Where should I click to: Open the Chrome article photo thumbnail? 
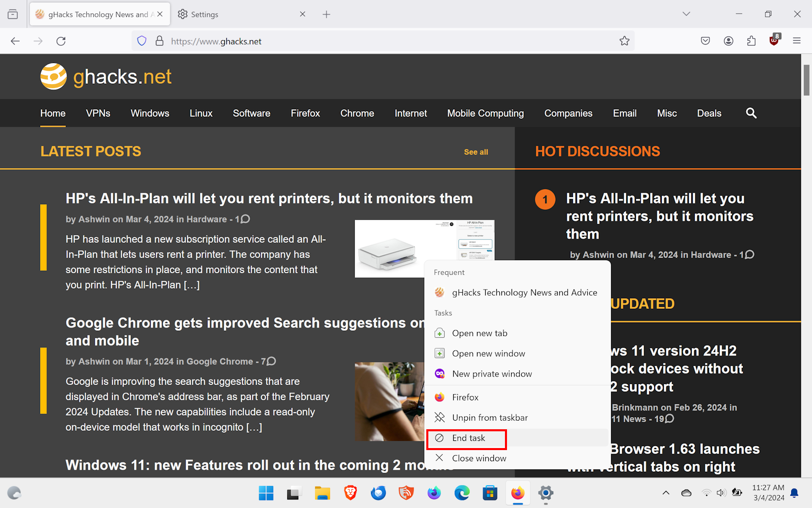coord(389,401)
